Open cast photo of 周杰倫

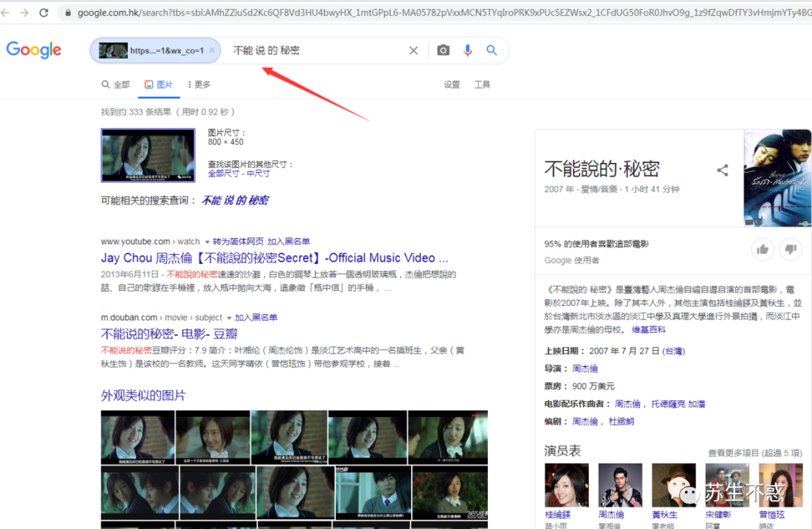pos(620,485)
